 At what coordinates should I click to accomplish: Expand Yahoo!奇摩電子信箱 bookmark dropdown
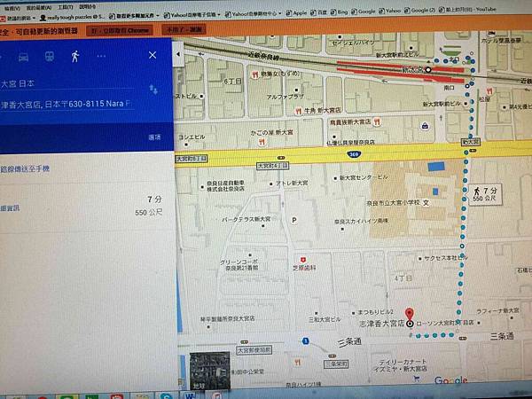[219, 14]
